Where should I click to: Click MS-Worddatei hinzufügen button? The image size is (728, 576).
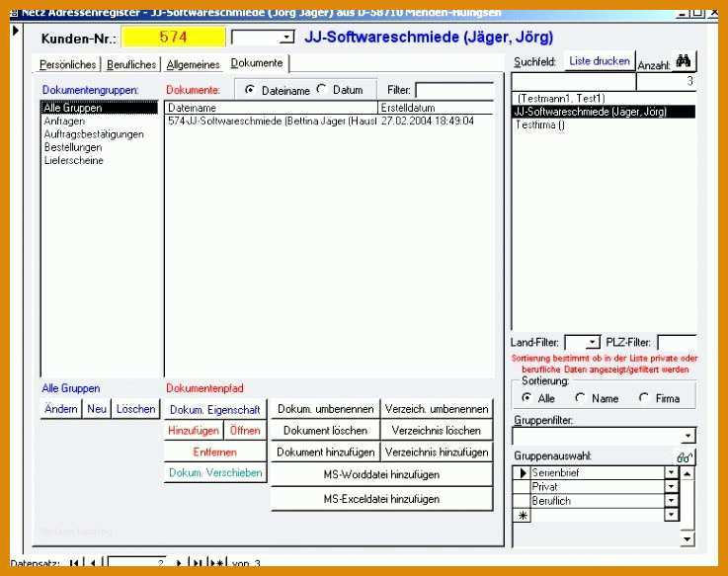click(381, 475)
